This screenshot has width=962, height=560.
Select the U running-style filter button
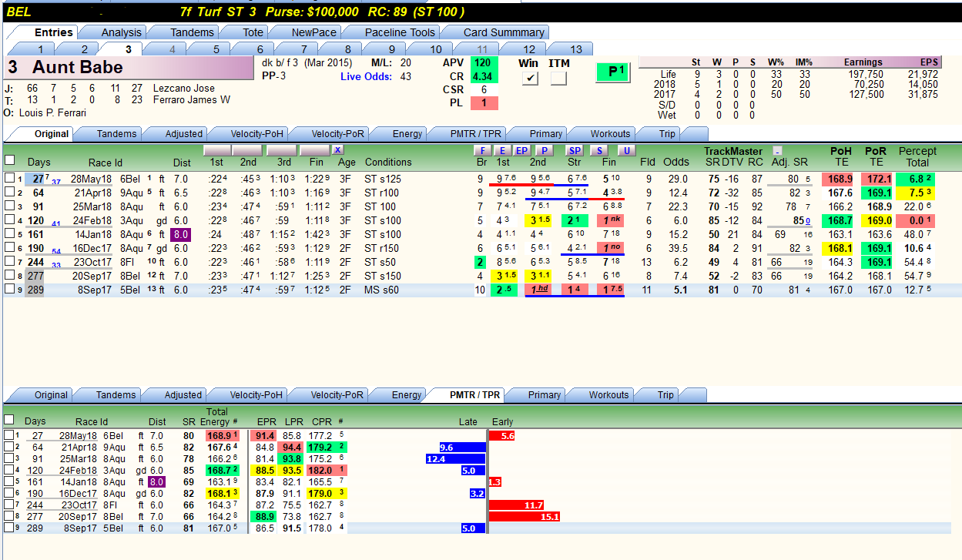(x=625, y=150)
